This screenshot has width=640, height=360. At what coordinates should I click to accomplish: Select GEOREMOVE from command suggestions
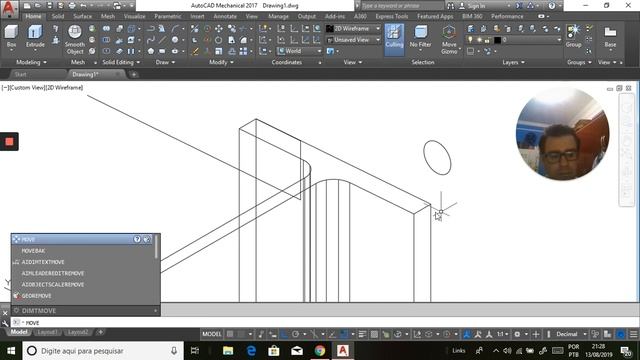(x=36, y=296)
